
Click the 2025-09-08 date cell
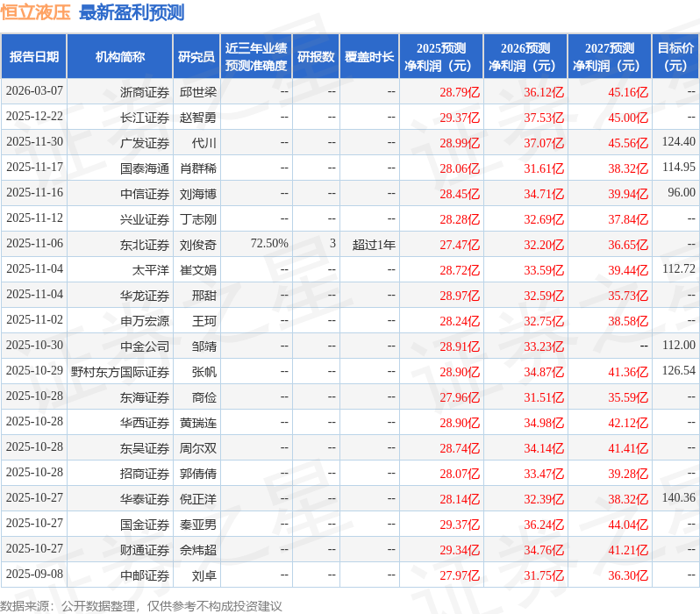tap(34, 575)
